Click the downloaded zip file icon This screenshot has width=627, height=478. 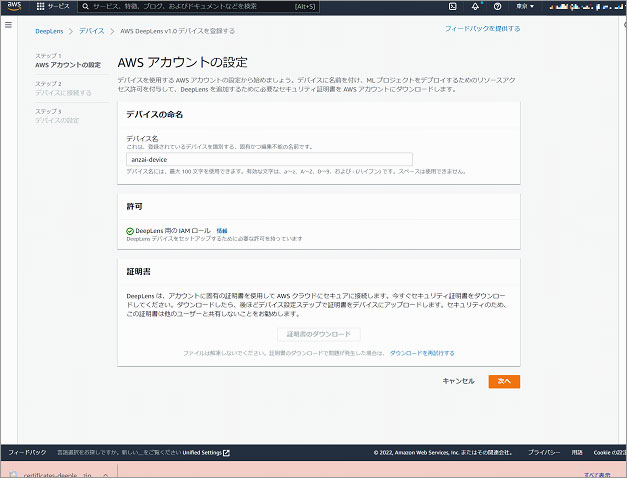[x=13, y=475]
